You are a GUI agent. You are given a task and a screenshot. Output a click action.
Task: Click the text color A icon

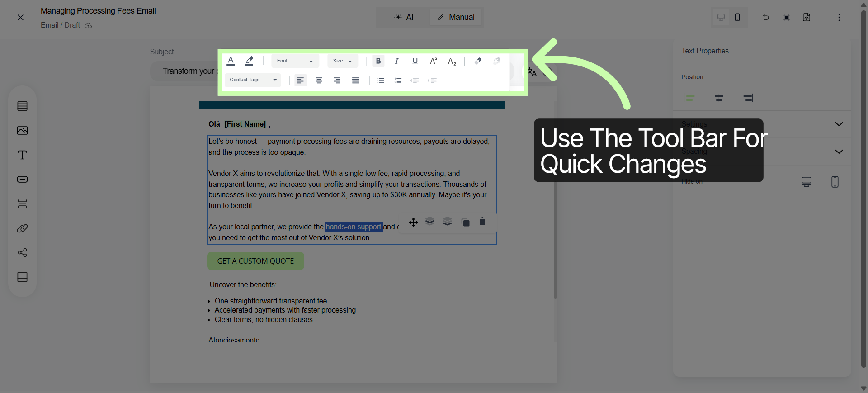click(x=231, y=61)
